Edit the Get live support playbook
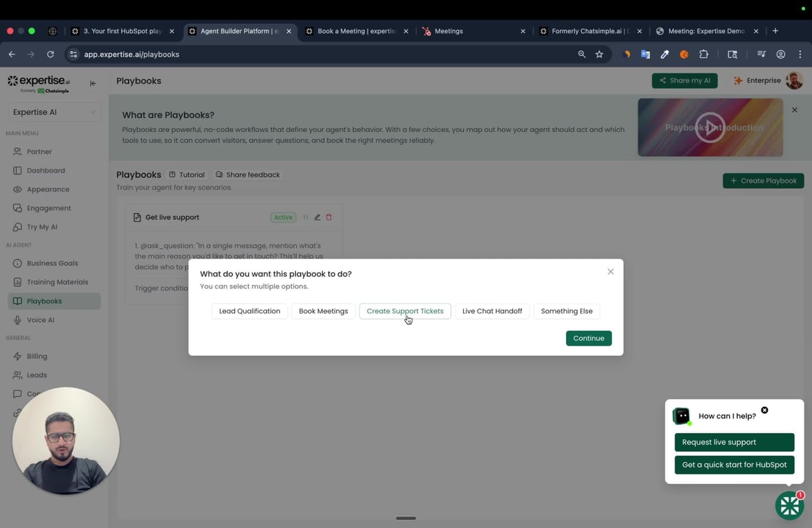812x528 pixels. [x=317, y=217]
